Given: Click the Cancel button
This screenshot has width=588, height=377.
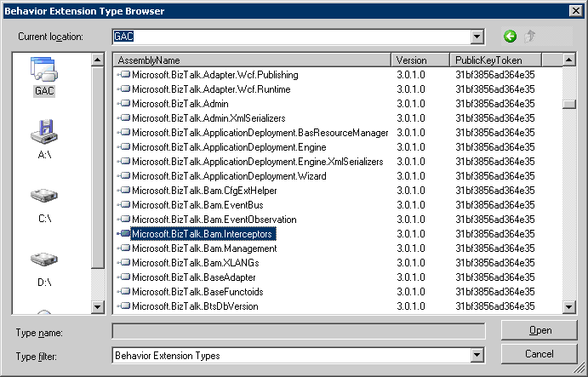Looking at the screenshot, I should pos(539,354).
